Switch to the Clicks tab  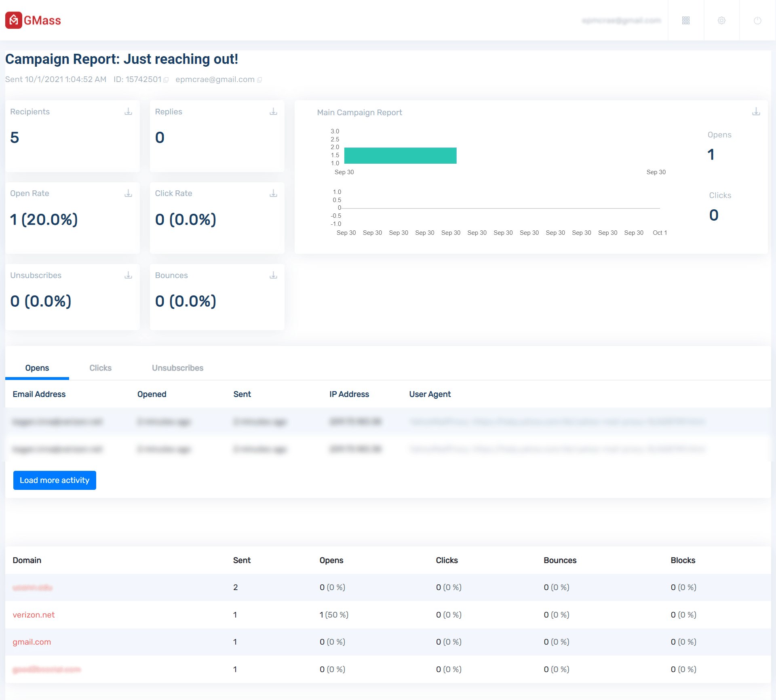pos(100,368)
